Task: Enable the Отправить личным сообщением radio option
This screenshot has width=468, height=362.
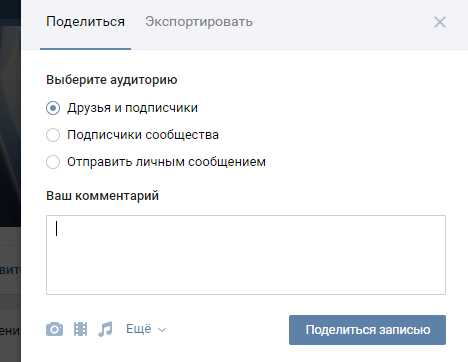Action: (53, 162)
